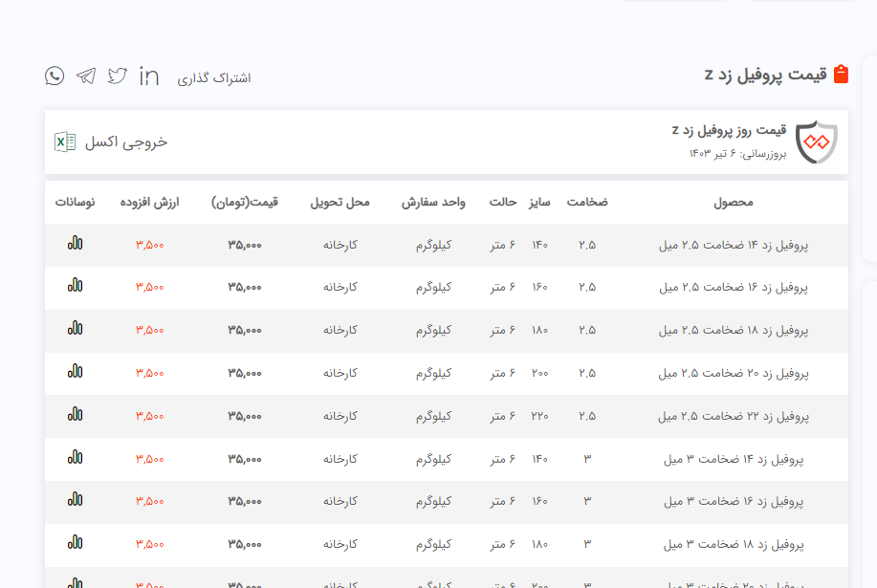
Task: Open fluctuations chart for پروفیل زد ۱۶ ضخامت ۲.۵
Action: [x=75, y=286]
